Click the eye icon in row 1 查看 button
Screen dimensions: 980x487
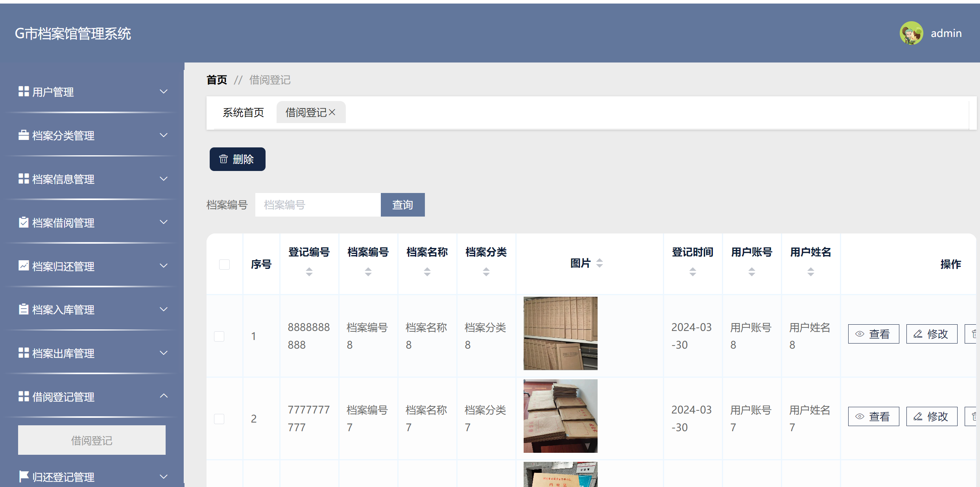pyautogui.click(x=860, y=334)
